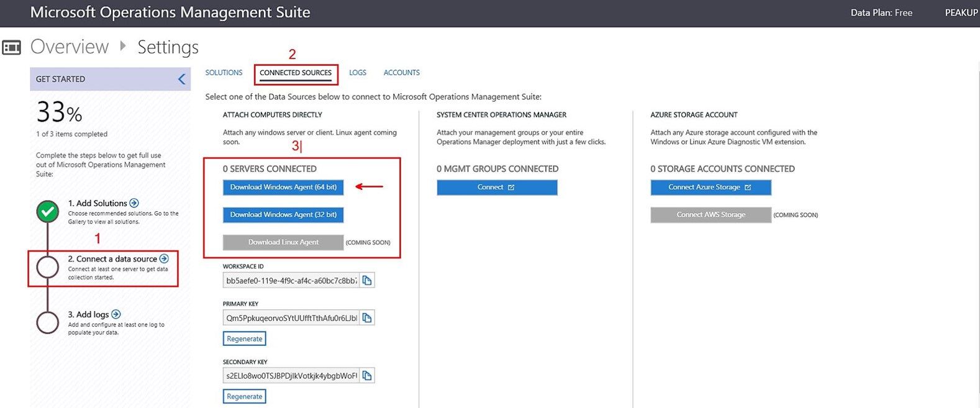
Task: Click the Data Plan: Free label
Action: click(x=881, y=12)
